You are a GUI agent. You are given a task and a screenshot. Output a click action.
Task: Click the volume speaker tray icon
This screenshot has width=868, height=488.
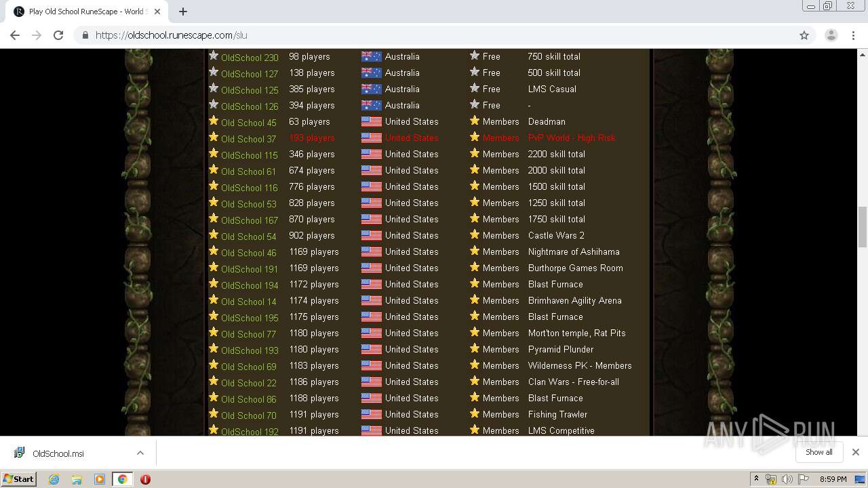[787, 479]
